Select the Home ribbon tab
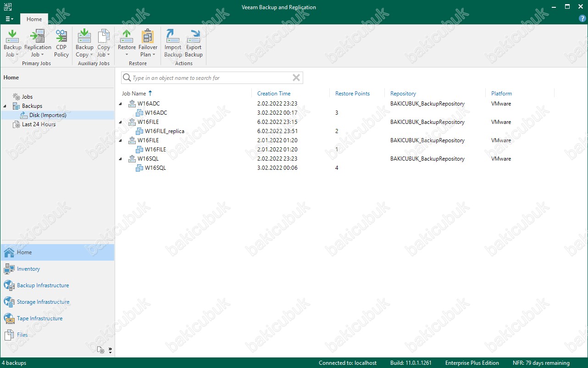The width and height of the screenshot is (588, 368). (x=34, y=19)
